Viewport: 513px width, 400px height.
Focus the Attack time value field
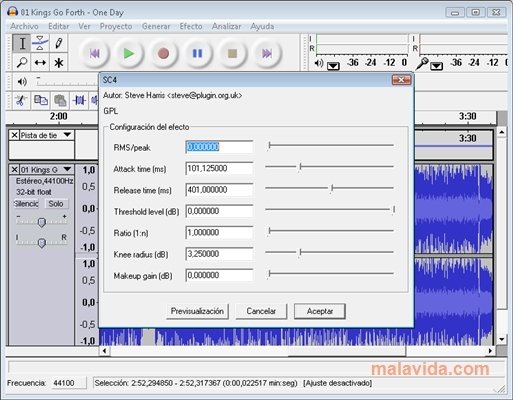coord(219,168)
